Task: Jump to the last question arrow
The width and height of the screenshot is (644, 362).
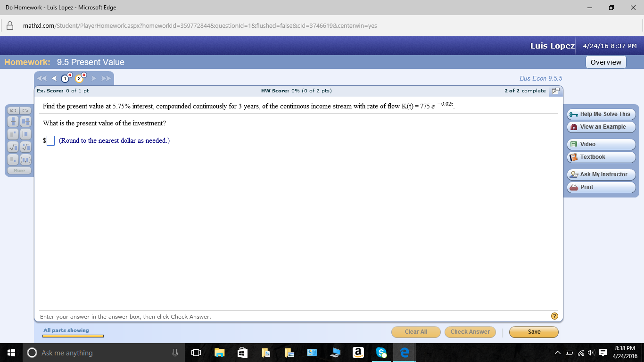Action: [x=106, y=78]
